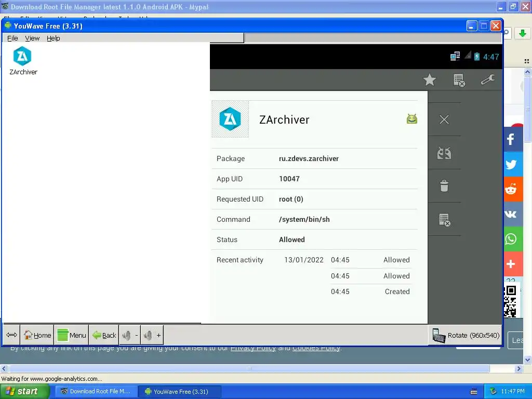Switch to YouWave Free (3.31) taskbar item
Image resolution: width=532 pixels, height=399 pixels.
point(180,392)
